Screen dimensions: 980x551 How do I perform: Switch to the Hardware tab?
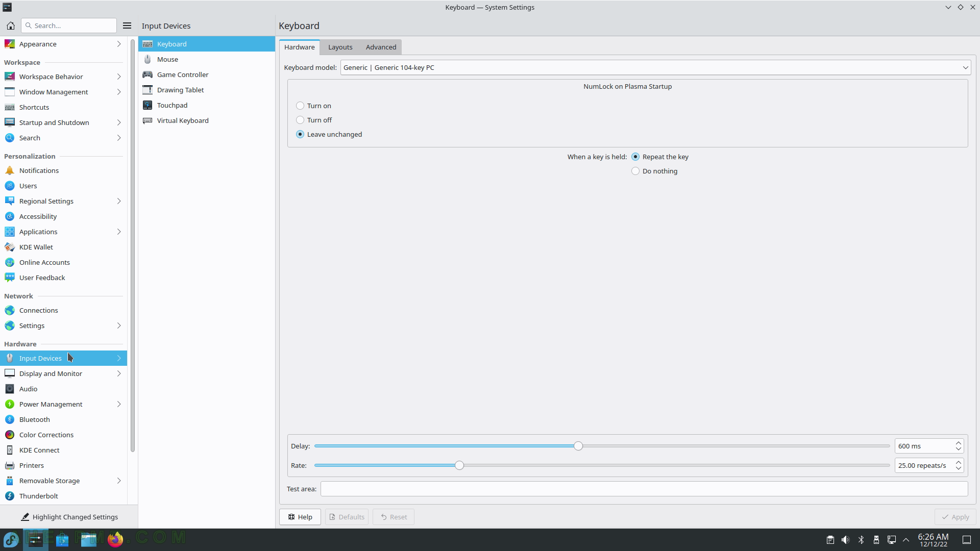(300, 47)
